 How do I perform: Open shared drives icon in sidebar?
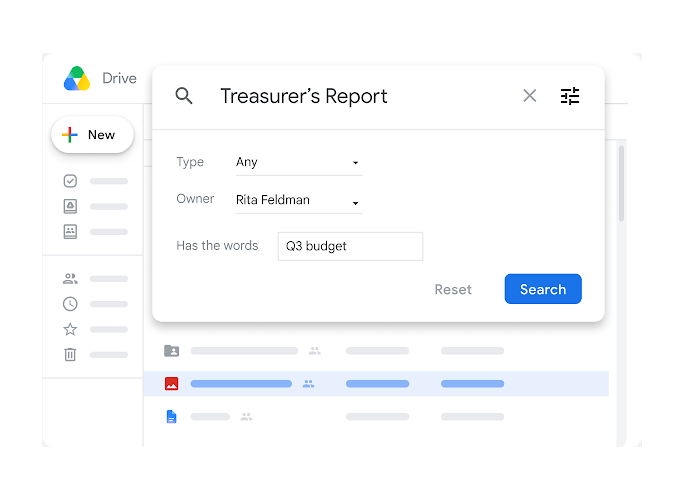click(70, 231)
